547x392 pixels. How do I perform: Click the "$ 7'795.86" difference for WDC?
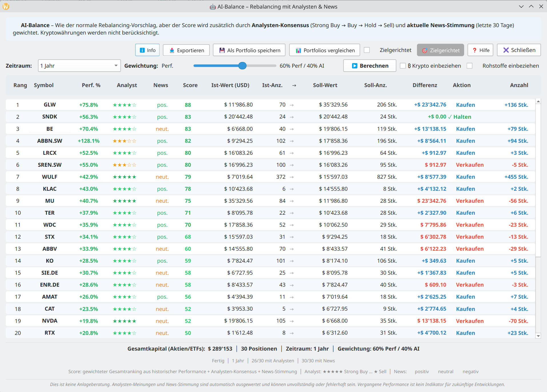433,225
